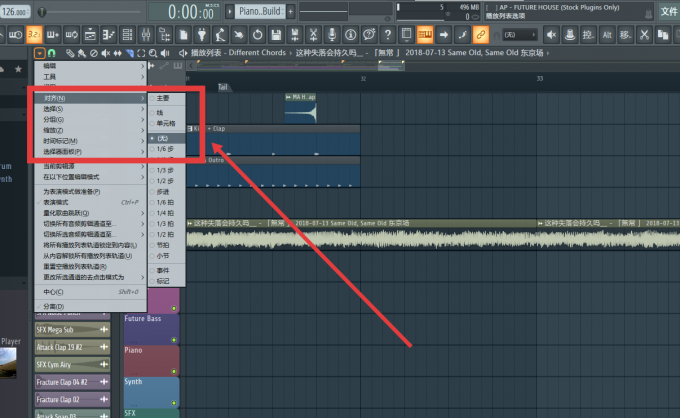Click the 中心(C) menu entry
This screenshot has height=418, width=680.
point(91,292)
